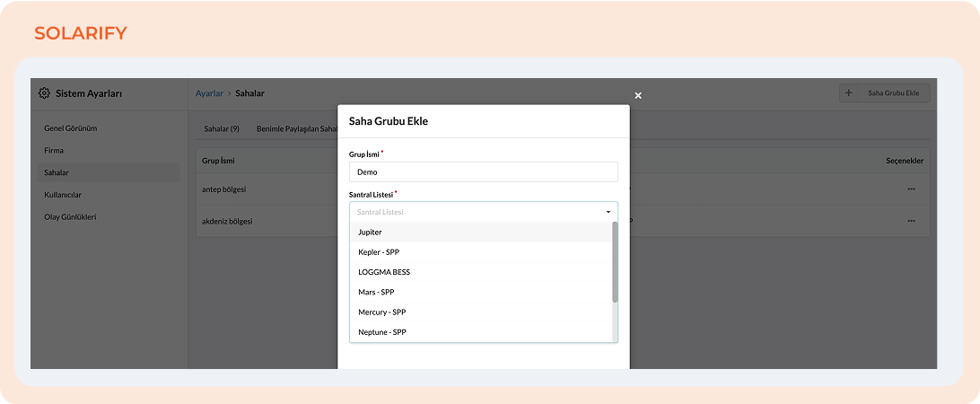Viewport: 980px width, 404px height.
Task: Open Genel Görünüm in sidebar
Action: tap(71, 128)
